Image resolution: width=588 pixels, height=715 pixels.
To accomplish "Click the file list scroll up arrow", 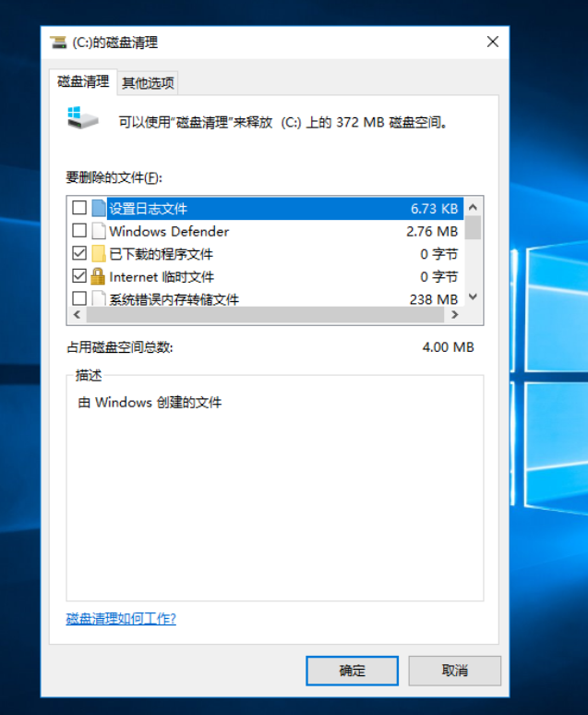I will tap(474, 207).
